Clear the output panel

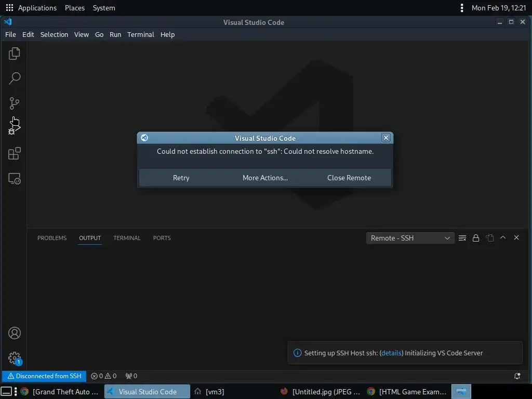click(x=462, y=238)
